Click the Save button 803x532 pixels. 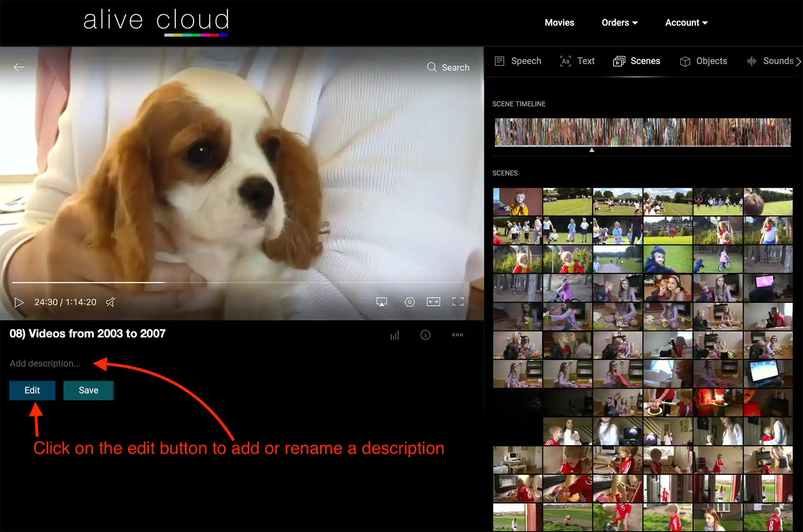coord(89,390)
